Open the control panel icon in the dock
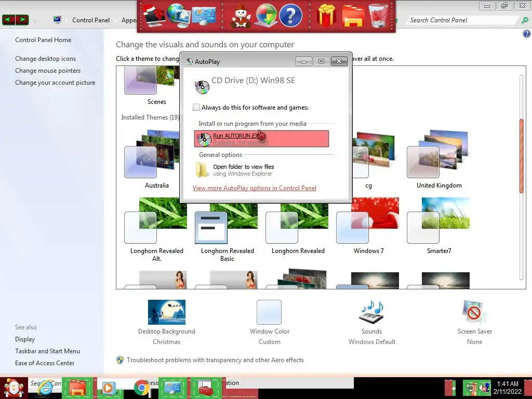532x399 pixels. pyautogui.click(x=204, y=15)
